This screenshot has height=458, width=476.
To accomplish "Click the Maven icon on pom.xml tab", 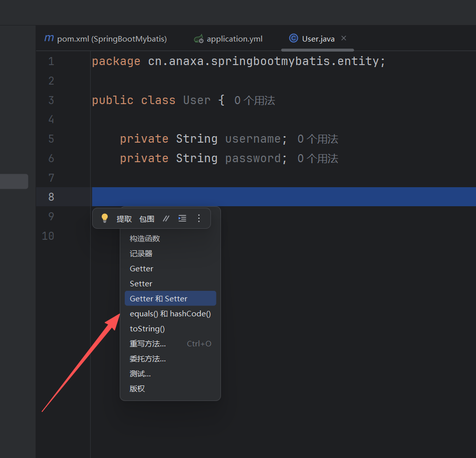I will click(49, 39).
